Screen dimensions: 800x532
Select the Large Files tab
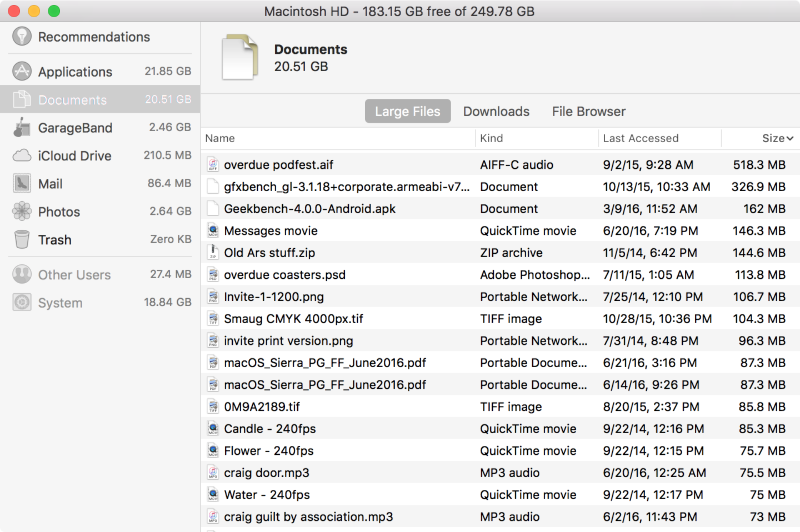pyautogui.click(x=407, y=111)
